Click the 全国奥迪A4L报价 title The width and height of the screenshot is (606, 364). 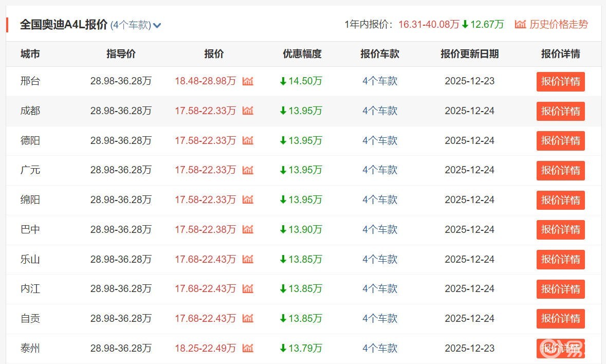coord(64,24)
